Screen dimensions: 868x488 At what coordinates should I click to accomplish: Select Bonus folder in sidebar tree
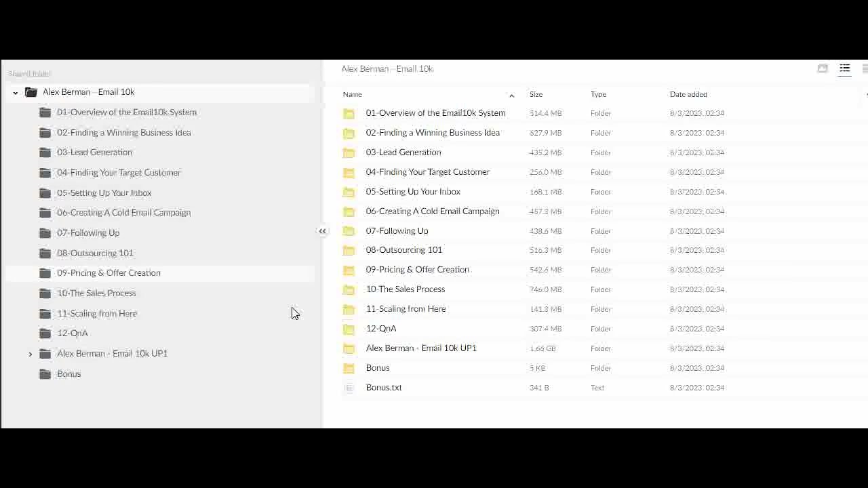tap(69, 374)
